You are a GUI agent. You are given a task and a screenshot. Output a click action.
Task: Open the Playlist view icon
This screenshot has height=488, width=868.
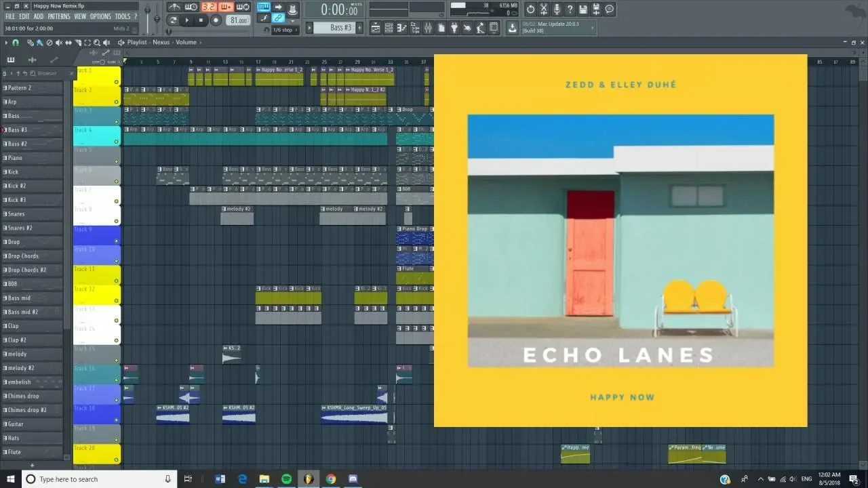pyautogui.click(x=375, y=28)
